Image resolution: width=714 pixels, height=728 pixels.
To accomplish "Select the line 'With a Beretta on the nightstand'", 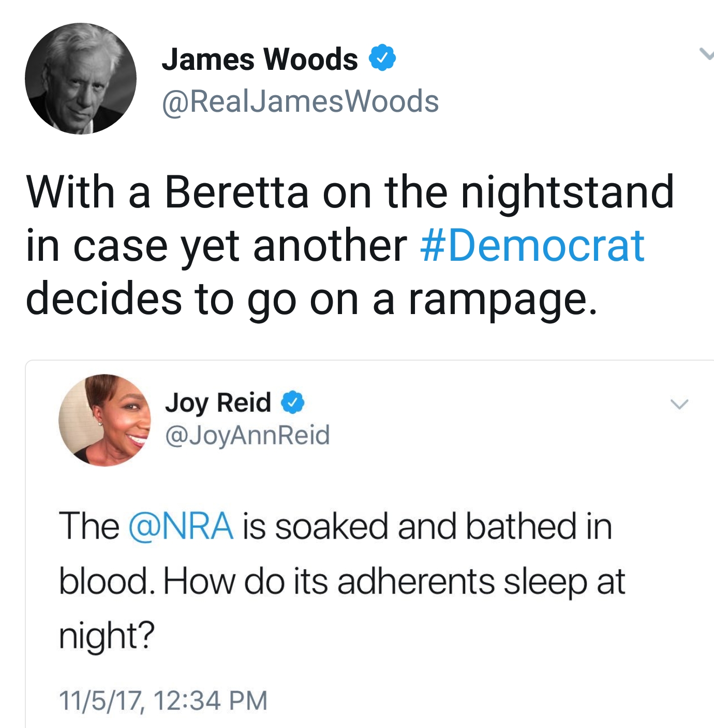I will [350, 192].
